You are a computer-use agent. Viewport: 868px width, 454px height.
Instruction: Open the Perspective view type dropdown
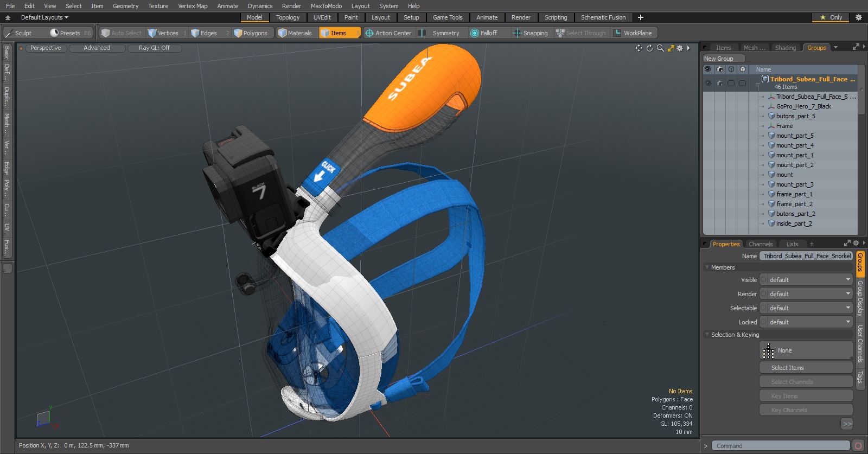(46, 48)
